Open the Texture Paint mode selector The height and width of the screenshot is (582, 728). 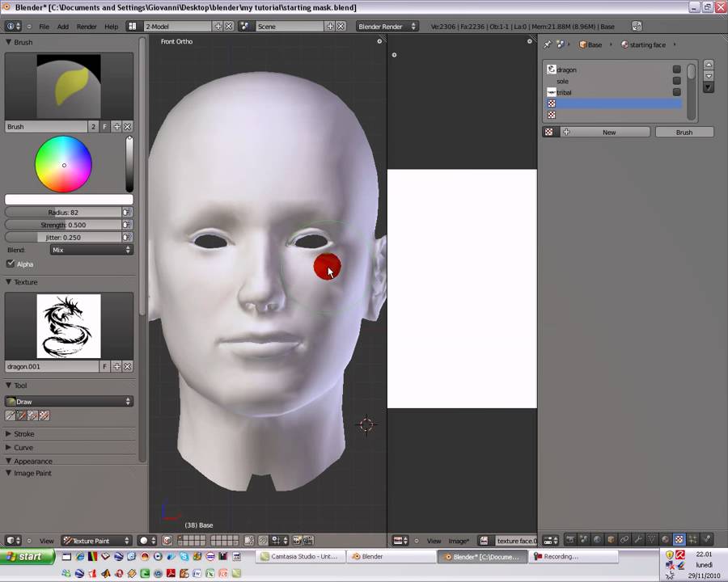[96, 540]
